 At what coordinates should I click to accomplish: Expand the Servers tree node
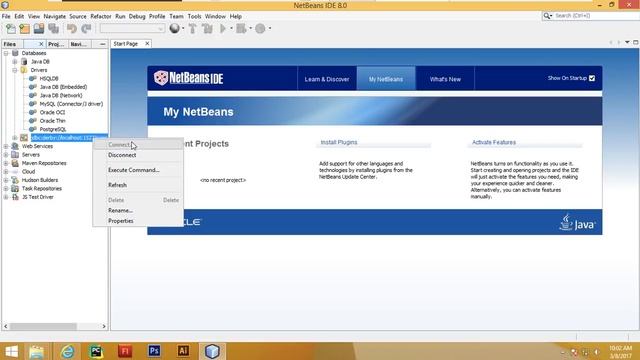(x=6, y=155)
